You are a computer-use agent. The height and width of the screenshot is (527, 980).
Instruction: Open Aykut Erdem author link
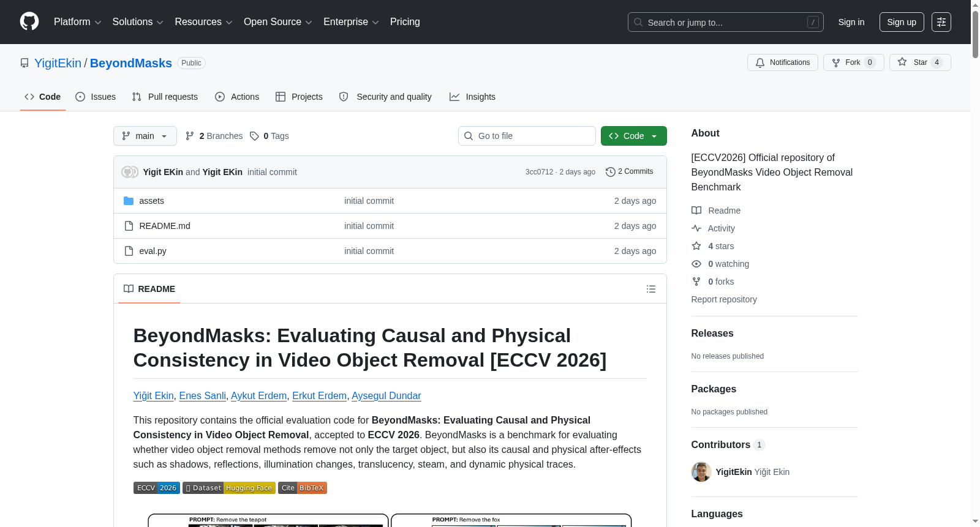[259, 395]
